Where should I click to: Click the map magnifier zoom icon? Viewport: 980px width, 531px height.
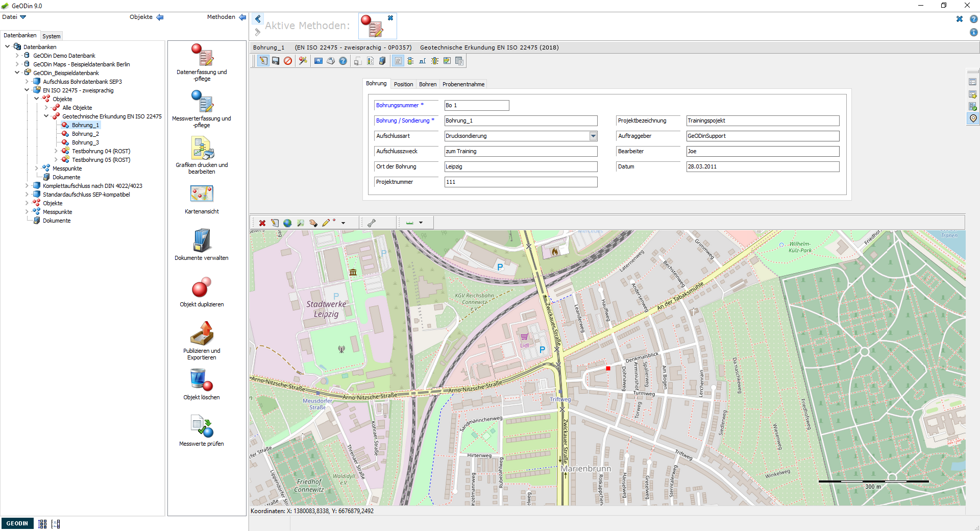coord(301,223)
